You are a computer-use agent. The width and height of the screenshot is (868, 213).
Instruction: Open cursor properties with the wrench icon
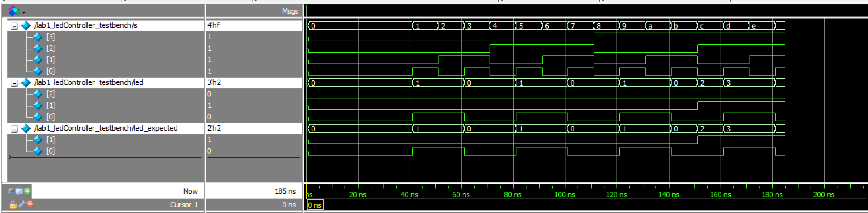pyautogui.click(x=22, y=204)
